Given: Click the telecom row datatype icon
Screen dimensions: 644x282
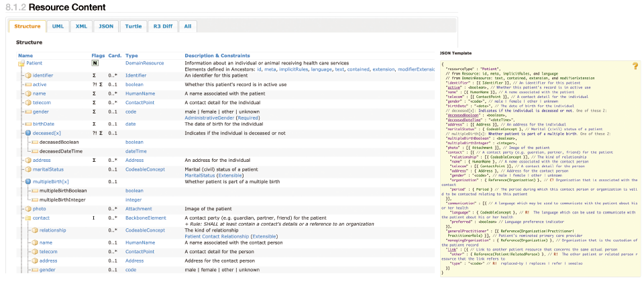Looking at the screenshot, I should (28, 103).
